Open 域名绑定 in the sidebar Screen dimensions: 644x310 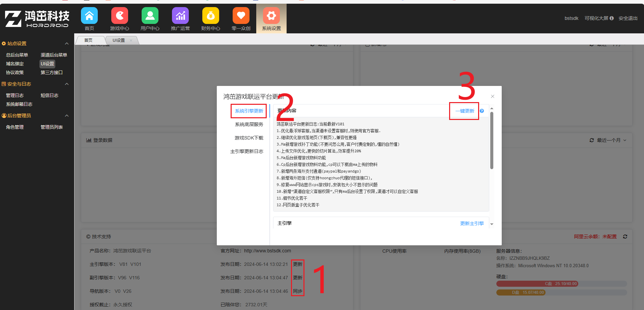(15, 64)
